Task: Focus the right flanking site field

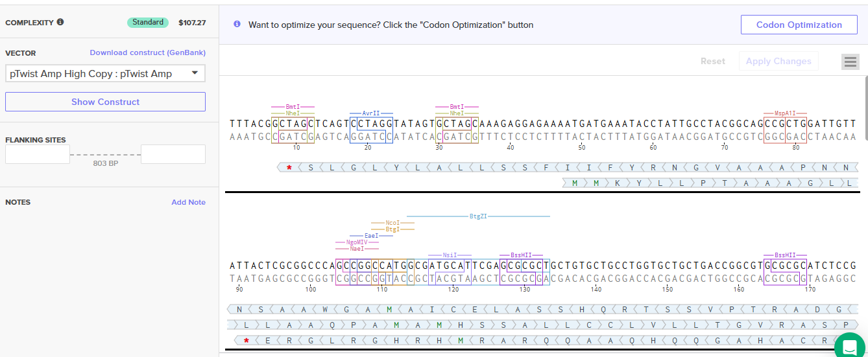Action: (173, 154)
